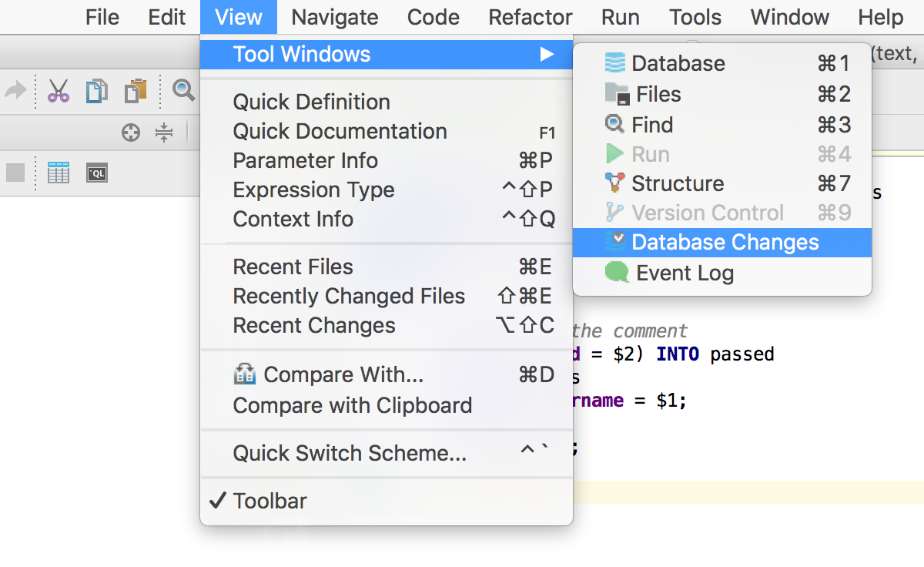The height and width of the screenshot is (567, 924).
Task: Click the scroll-from-source crosshair icon
Action: click(131, 133)
